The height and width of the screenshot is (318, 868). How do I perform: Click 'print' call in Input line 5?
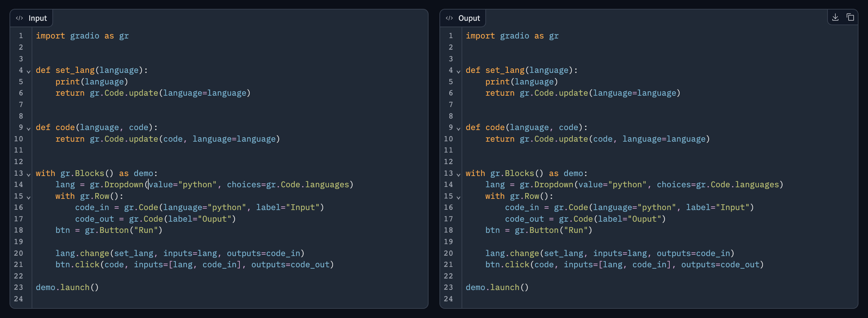point(68,82)
